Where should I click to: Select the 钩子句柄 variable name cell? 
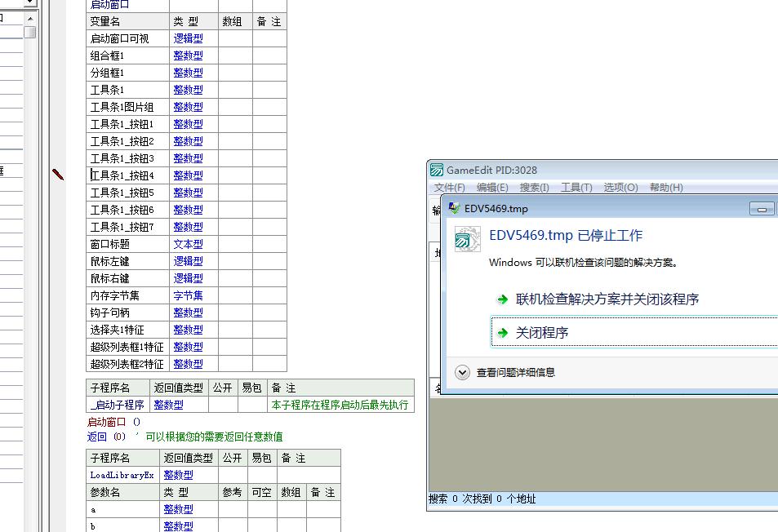click(x=110, y=313)
